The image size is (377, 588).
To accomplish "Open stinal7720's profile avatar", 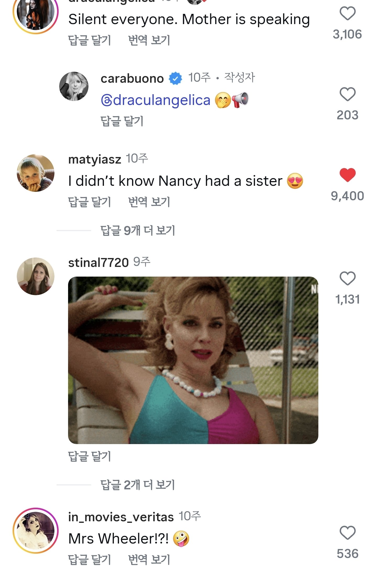I will [x=36, y=276].
